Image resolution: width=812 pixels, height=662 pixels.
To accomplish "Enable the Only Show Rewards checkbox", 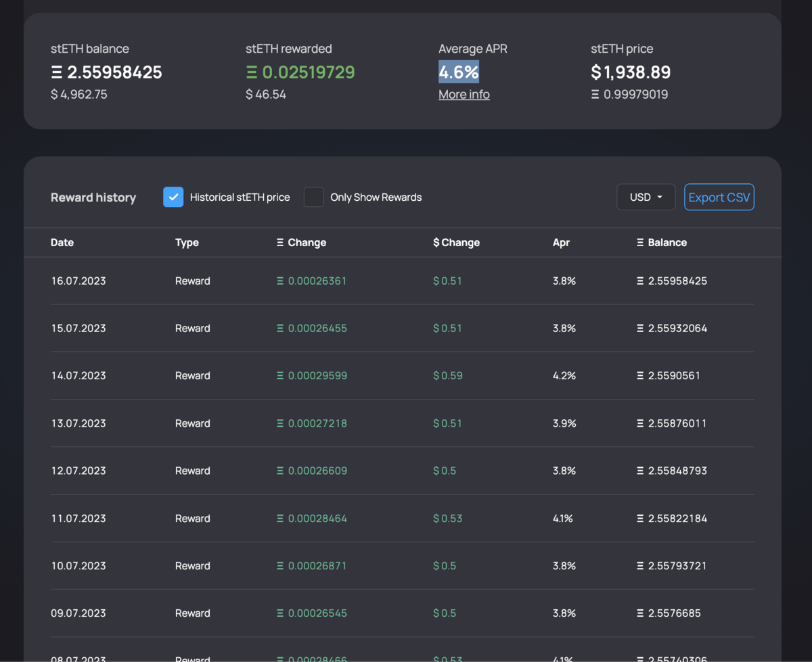I will point(313,197).
